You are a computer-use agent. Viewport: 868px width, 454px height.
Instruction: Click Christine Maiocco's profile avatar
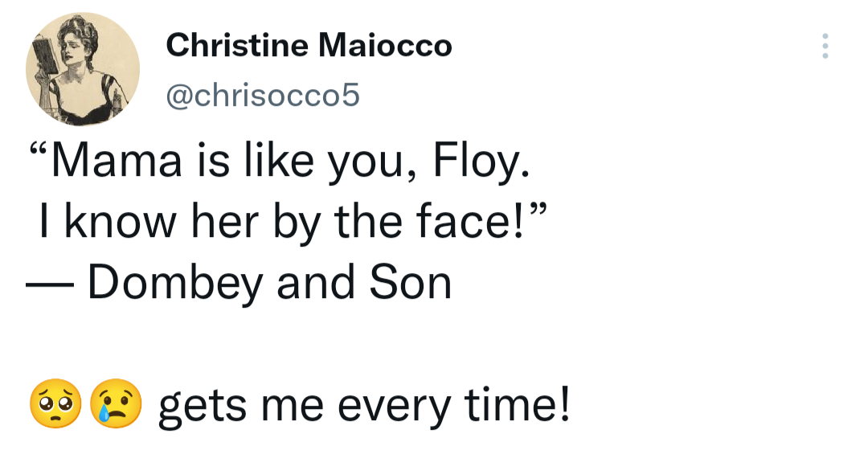pos(83,69)
